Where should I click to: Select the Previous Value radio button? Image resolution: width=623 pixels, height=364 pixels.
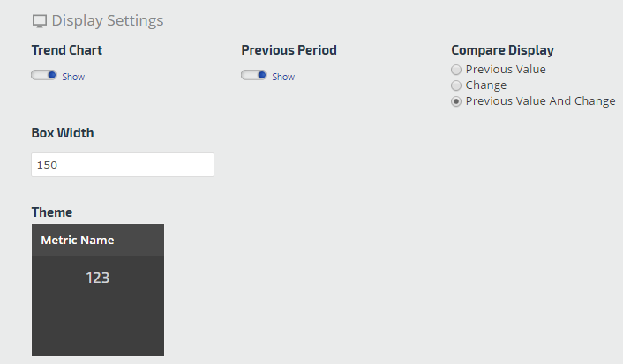point(456,70)
